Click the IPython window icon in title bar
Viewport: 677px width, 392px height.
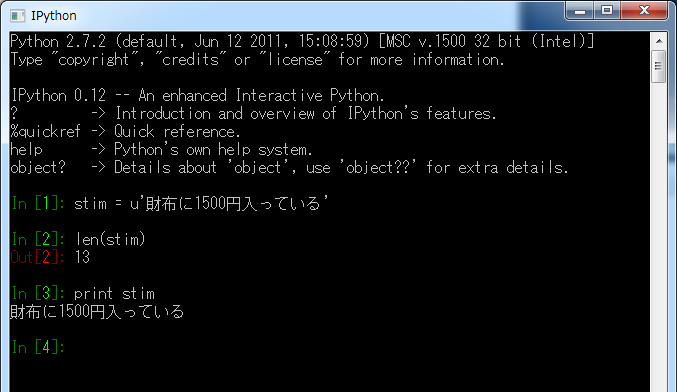point(17,16)
